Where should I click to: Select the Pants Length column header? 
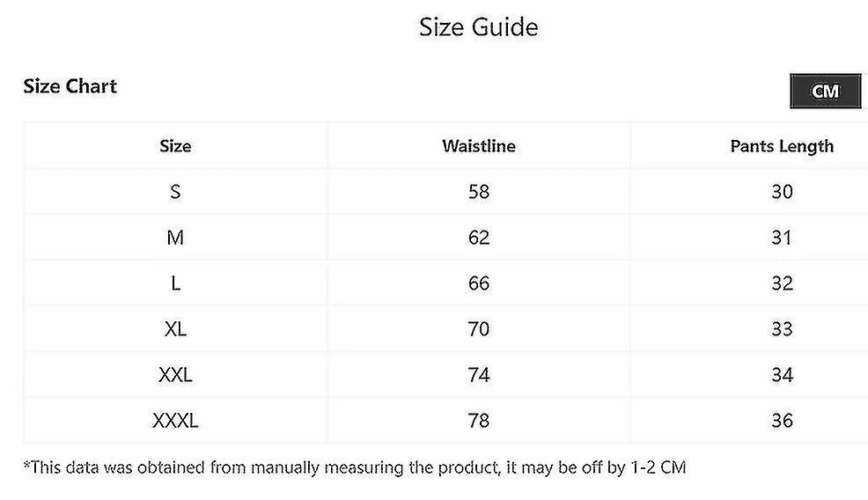pos(782,146)
